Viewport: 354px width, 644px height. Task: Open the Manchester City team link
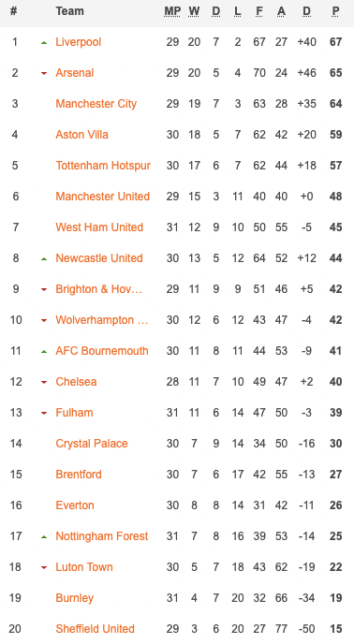click(x=96, y=104)
